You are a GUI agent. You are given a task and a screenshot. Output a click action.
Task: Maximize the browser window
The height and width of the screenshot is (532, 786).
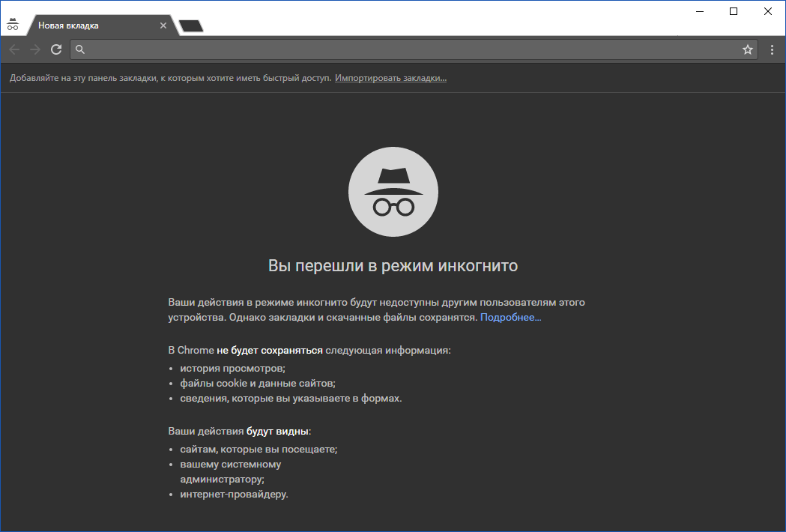tap(733, 11)
